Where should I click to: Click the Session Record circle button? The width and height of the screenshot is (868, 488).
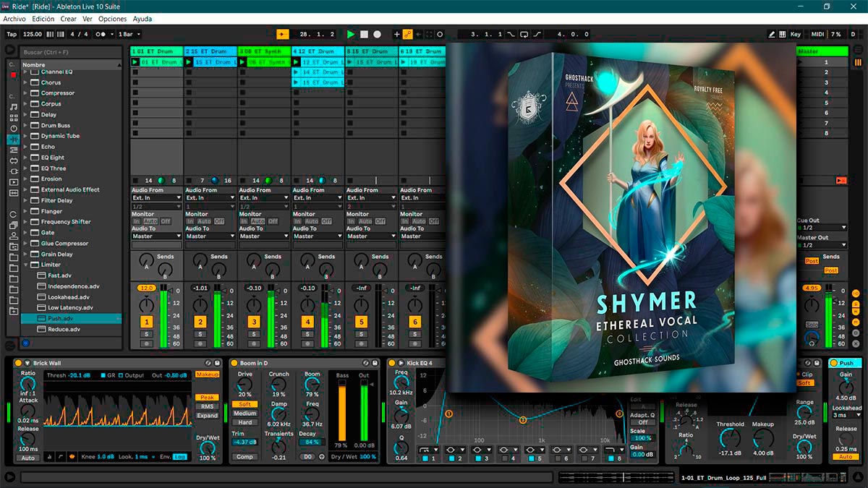(440, 34)
